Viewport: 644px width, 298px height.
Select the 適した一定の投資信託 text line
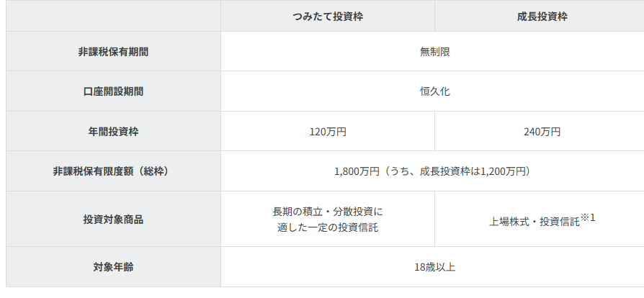[327, 228]
